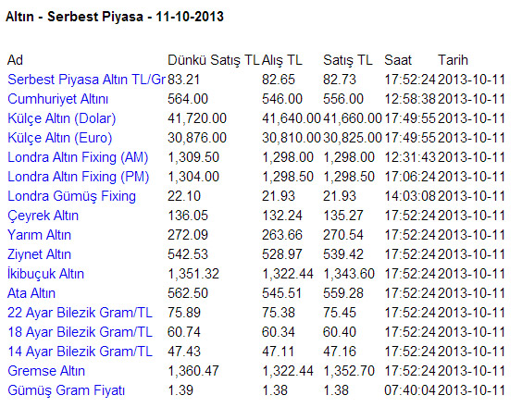Click the Cumhuriyet Altını link
The image size is (522, 420).
coord(58,99)
